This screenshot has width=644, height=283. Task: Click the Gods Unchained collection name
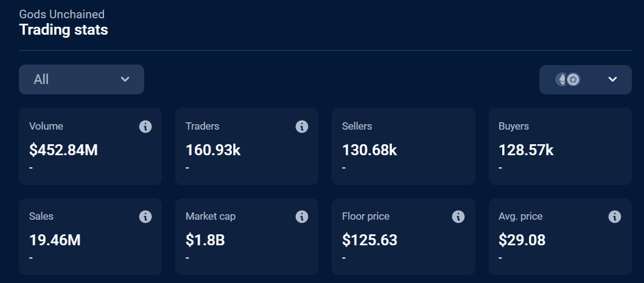click(x=61, y=14)
